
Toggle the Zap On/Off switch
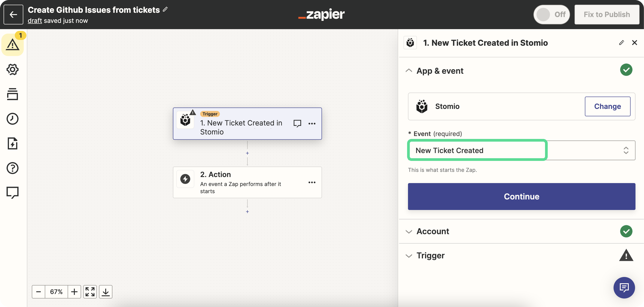551,15
